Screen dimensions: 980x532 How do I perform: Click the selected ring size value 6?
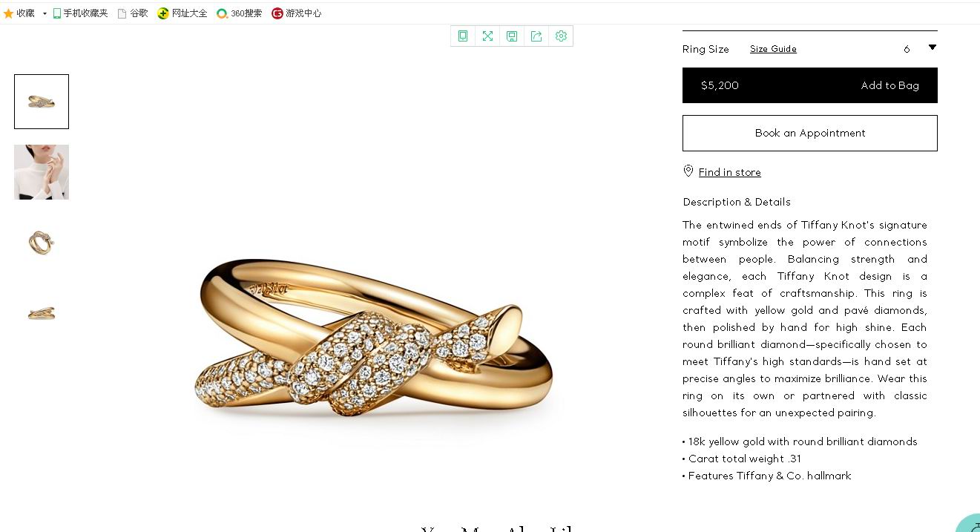[907, 49]
